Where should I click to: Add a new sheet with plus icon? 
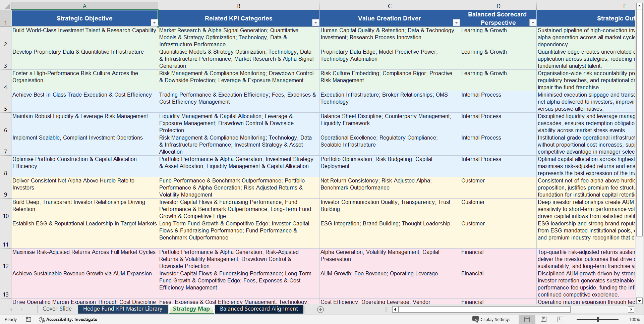(320, 310)
